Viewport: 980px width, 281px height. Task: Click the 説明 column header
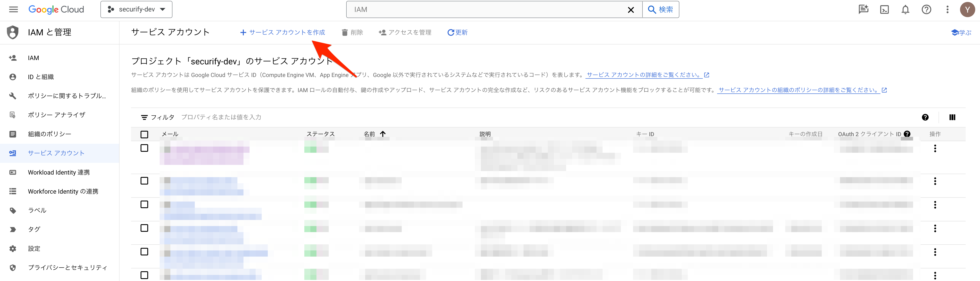click(485, 134)
